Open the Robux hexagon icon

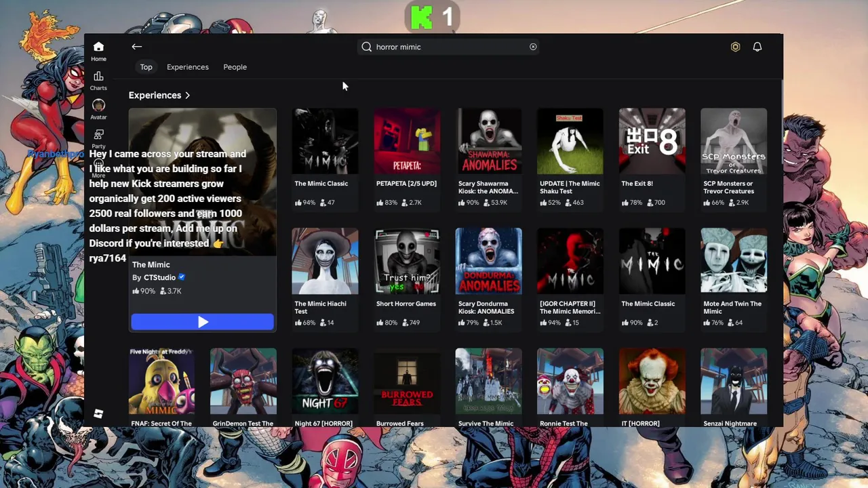point(735,47)
